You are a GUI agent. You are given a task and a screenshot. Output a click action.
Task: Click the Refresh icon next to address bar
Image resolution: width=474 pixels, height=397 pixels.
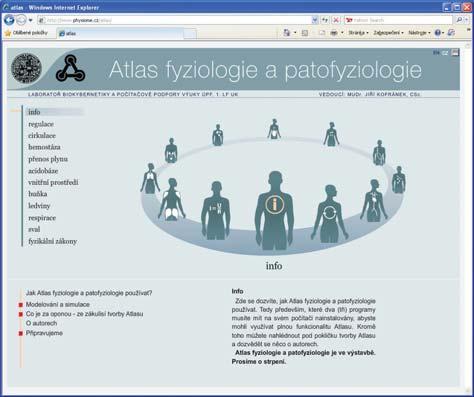325,20
